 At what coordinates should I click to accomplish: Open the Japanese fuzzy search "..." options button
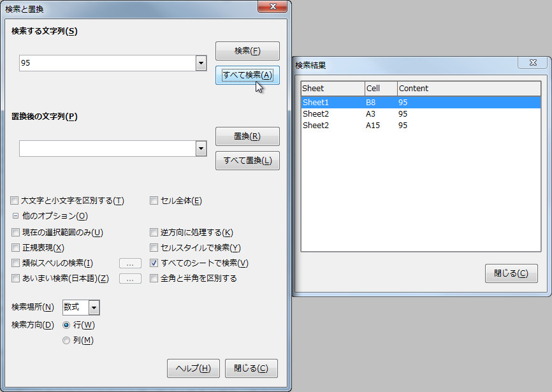point(130,278)
